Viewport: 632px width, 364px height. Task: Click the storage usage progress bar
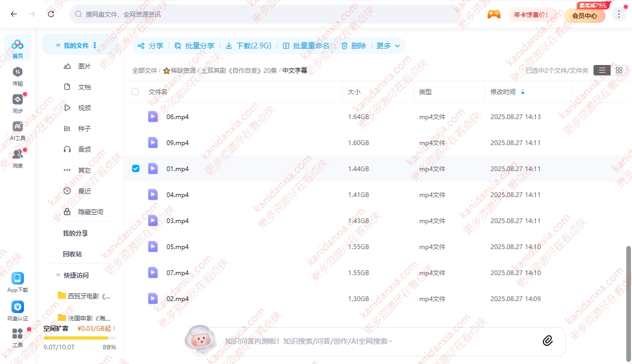79,338
